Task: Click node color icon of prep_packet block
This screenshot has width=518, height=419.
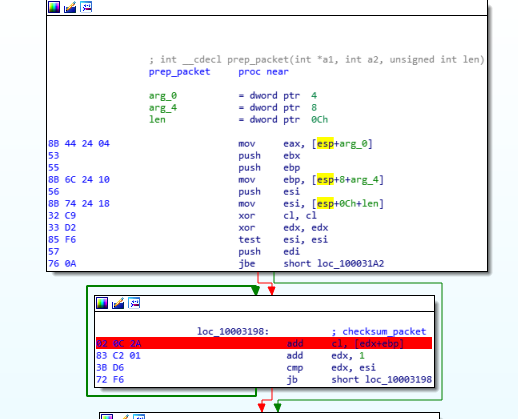Action: click(54, 7)
